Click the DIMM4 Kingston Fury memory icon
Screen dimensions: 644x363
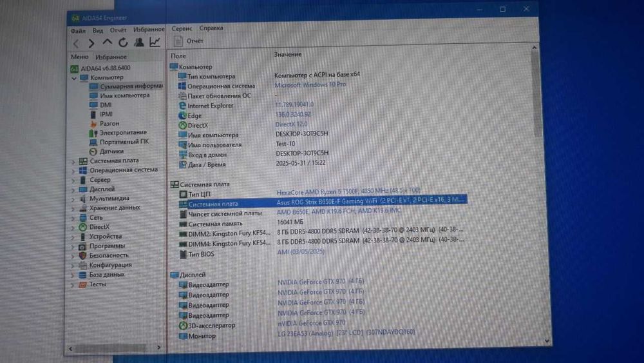pyautogui.click(x=184, y=244)
